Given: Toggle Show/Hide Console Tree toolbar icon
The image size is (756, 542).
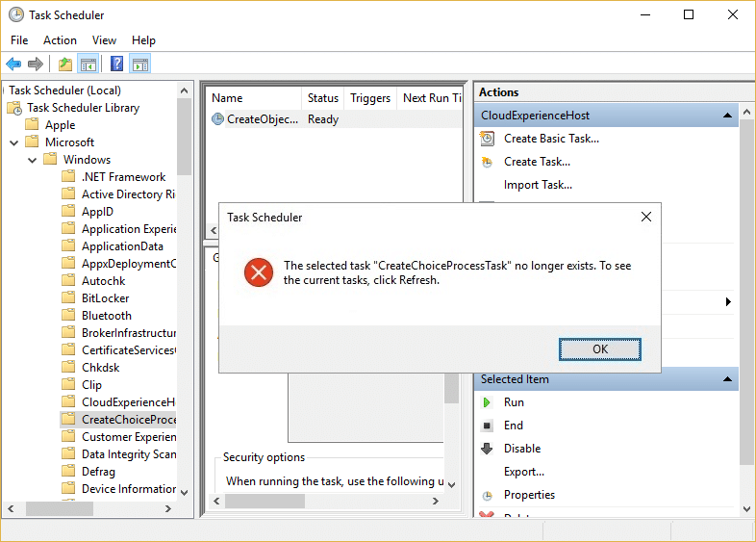Looking at the screenshot, I should (88, 65).
